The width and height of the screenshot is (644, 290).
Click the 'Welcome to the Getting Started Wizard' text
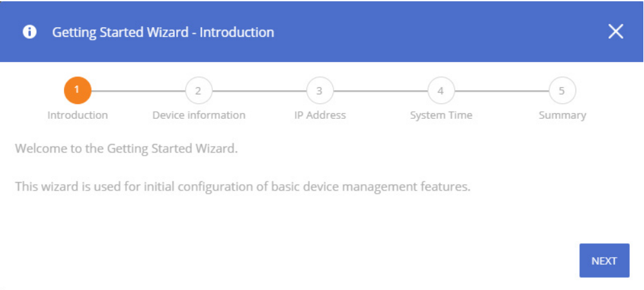(x=126, y=149)
